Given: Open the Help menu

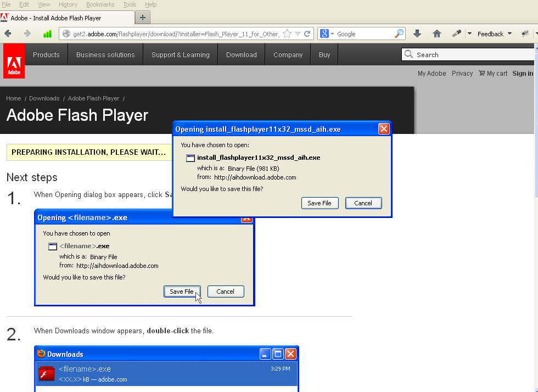Looking at the screenshot, I should point(150,4).
